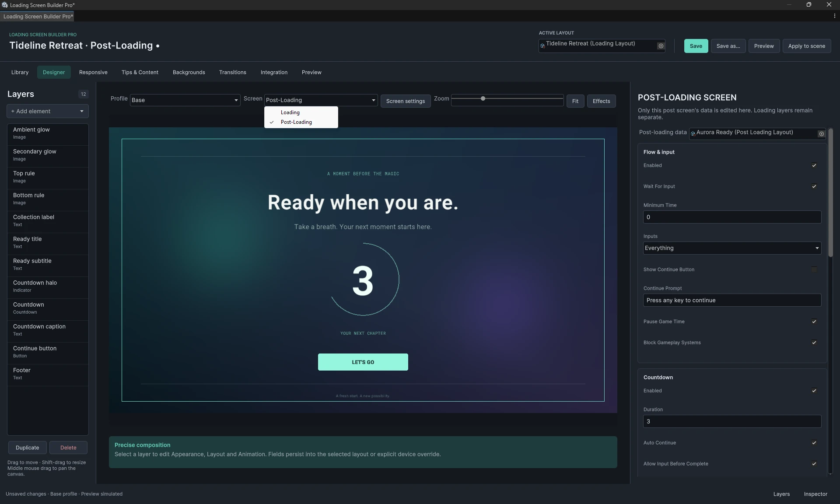Click the Fit zoom button

point(575,101)
